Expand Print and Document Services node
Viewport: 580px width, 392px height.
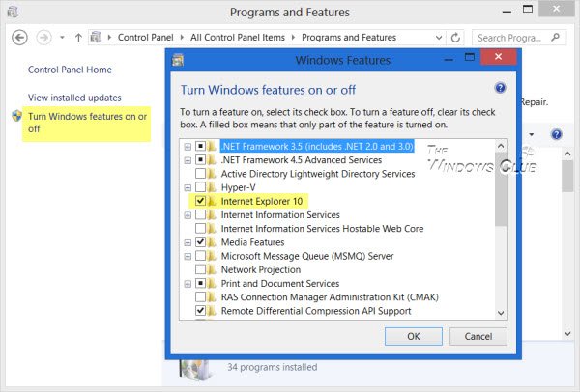[x=188, y=284]
